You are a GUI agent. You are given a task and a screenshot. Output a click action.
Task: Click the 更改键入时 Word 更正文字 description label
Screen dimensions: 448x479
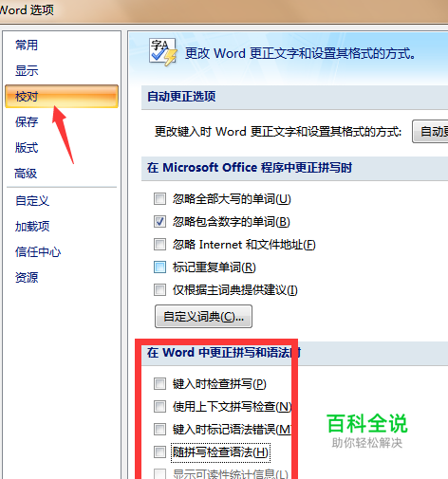point(278,131)
